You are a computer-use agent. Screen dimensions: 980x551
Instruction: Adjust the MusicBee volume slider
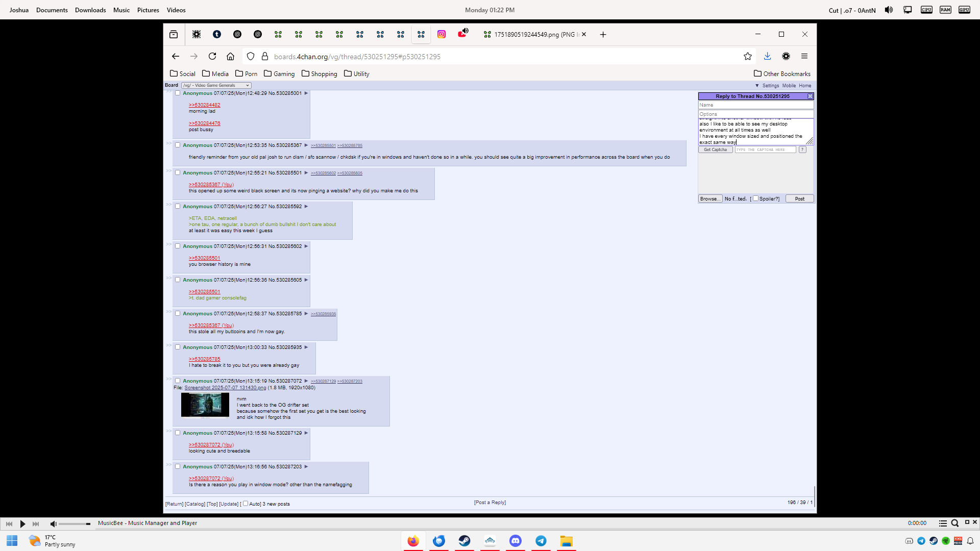tap(75, 524)
